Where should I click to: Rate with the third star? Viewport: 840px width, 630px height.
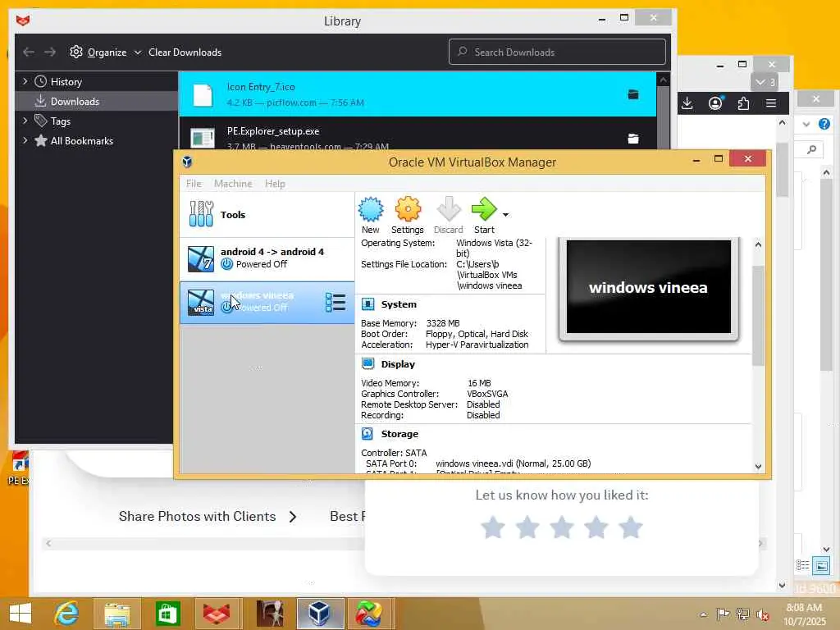pos(562,527)
